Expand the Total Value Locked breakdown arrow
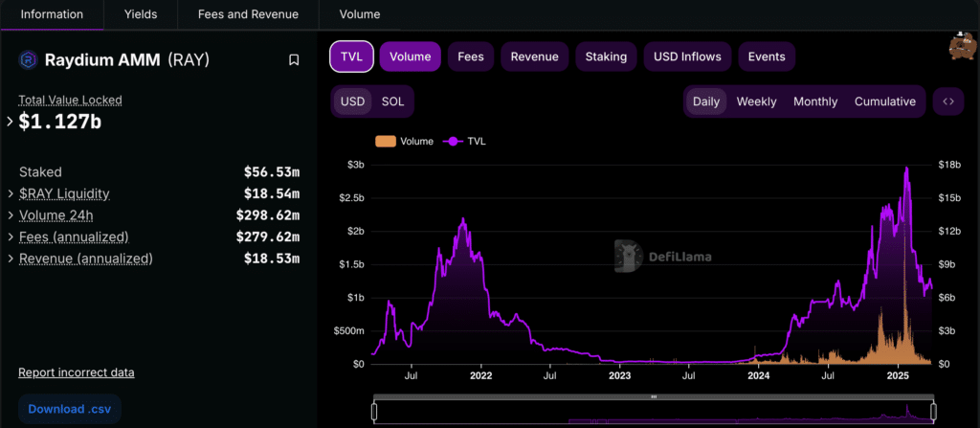This screenshot has height=428, width=980. point(10,122)
